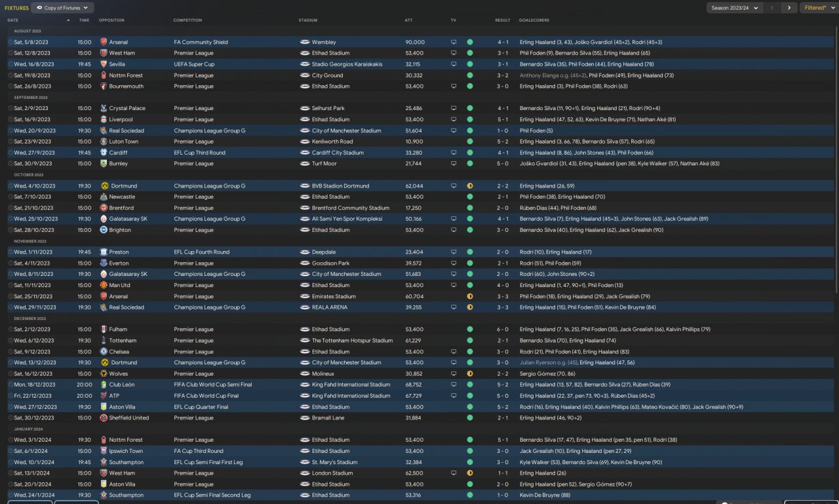Click the 6 - 0 result against Fulham

[x=503, y=330]
